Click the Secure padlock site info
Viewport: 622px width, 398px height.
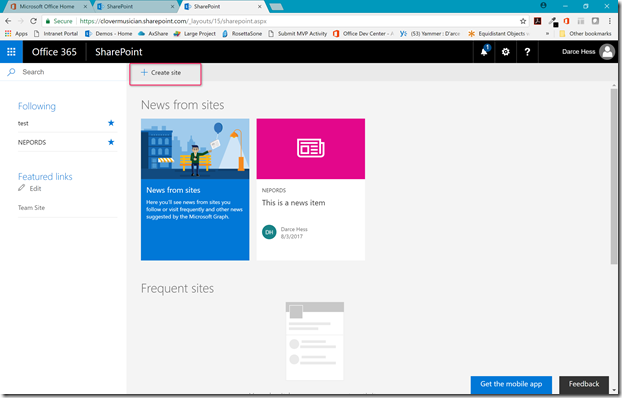[59, 21]
